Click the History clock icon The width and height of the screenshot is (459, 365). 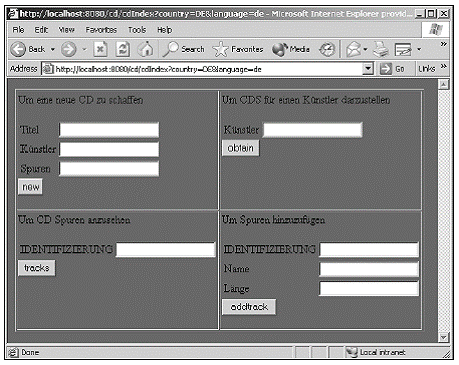click(x=327, y=49)
